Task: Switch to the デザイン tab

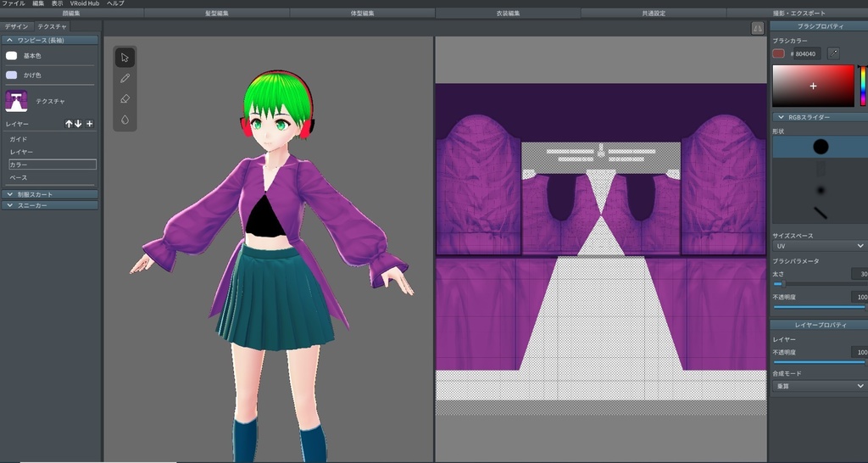Action: (16, 27)
